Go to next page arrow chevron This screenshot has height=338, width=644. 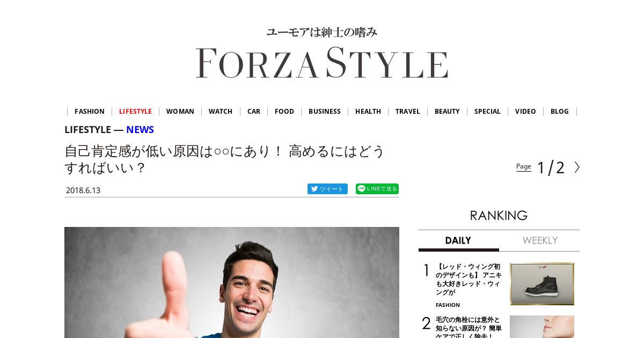click(x=577, y=167)
